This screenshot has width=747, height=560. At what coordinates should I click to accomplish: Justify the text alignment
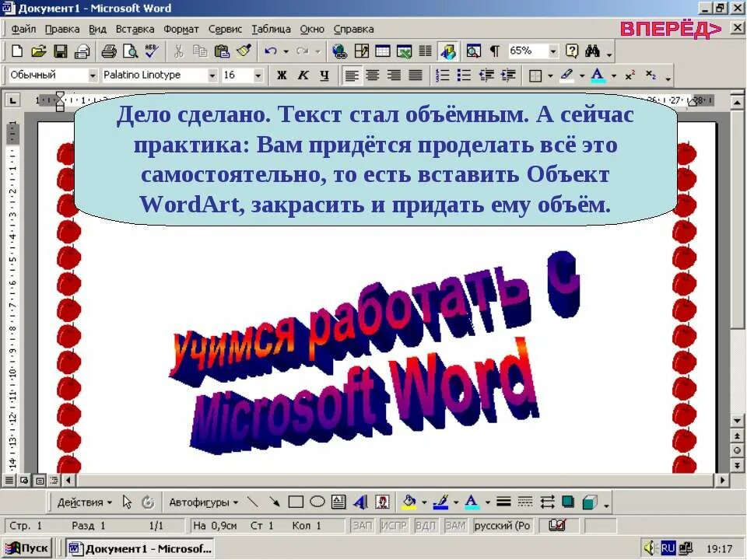[x=416, y=75]
